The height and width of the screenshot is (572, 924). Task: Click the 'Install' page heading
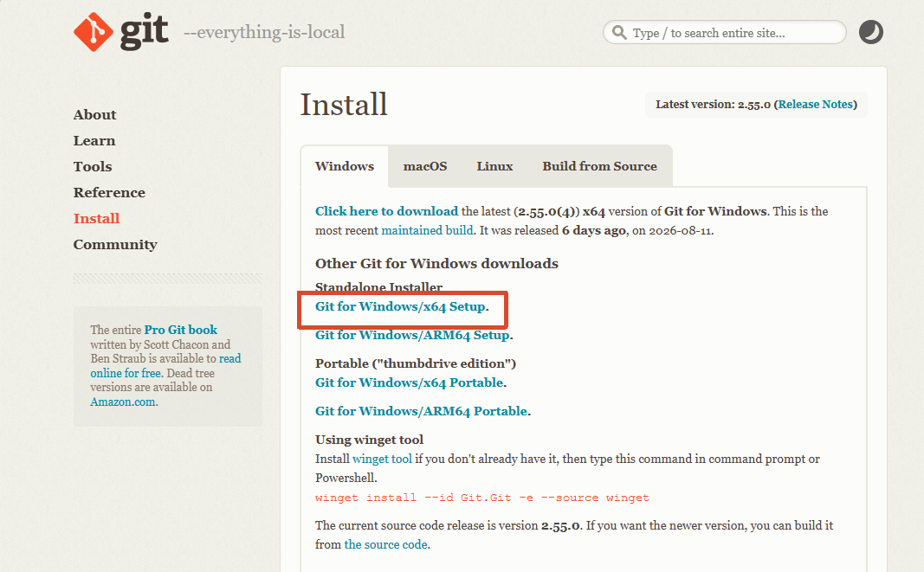coord(344,105)
